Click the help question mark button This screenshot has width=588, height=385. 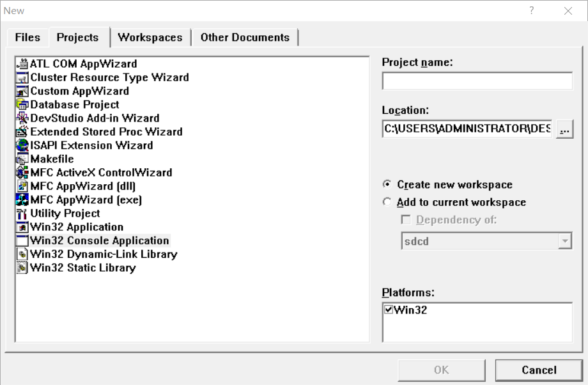(x=531, y=10)
